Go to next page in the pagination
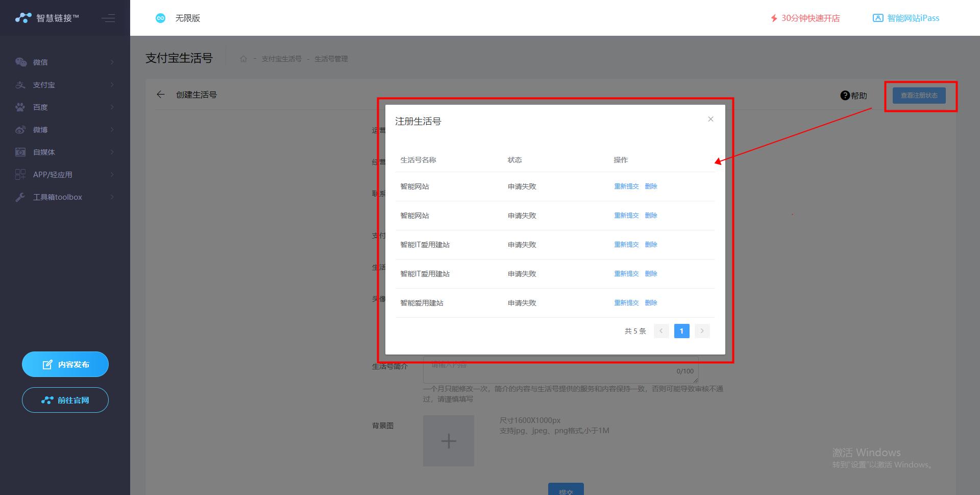The image size is (980, 495). coord(702,331)
